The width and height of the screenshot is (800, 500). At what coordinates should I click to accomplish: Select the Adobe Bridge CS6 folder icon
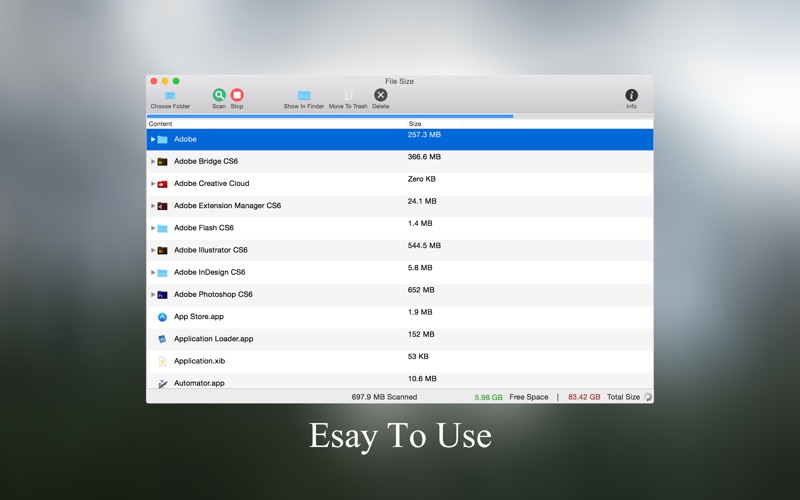pyautogui.click(x=162, y=162)
